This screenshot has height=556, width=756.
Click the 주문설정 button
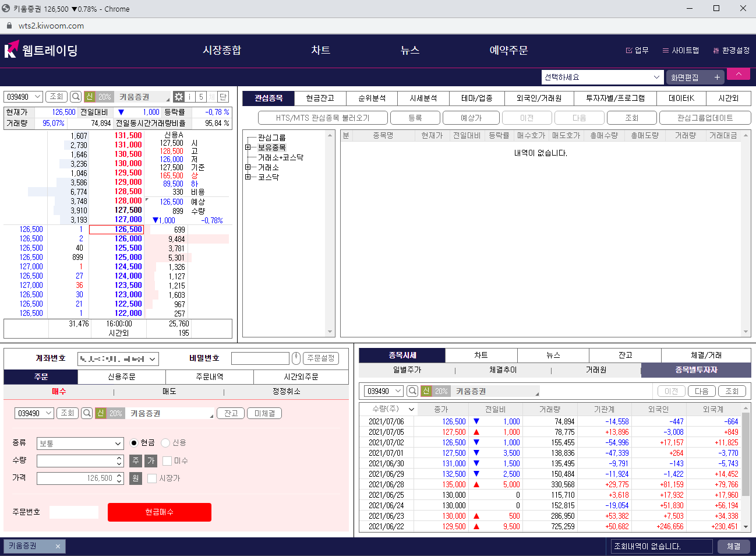321,358
